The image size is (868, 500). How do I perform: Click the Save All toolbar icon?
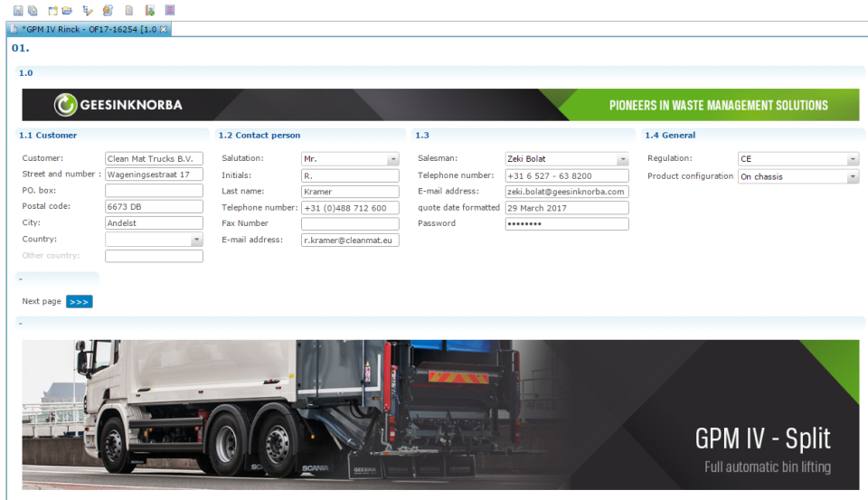pos(33,10)
